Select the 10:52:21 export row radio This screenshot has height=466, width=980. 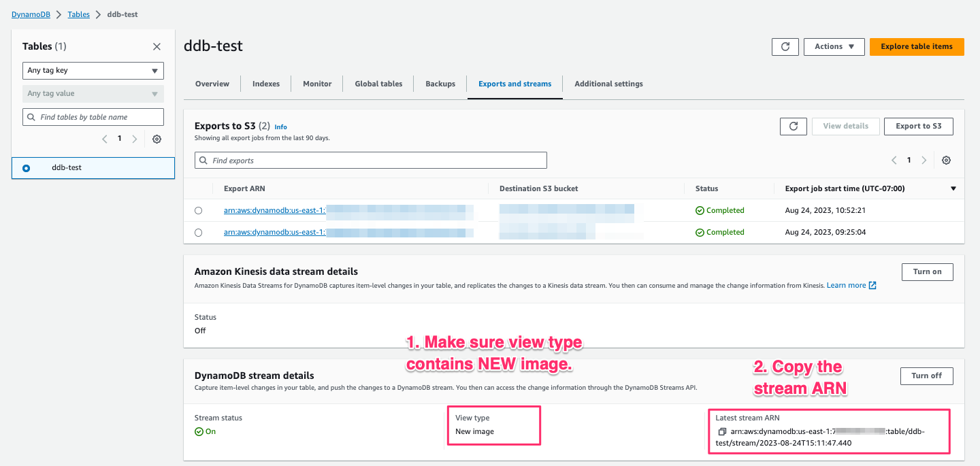(198, 211)
